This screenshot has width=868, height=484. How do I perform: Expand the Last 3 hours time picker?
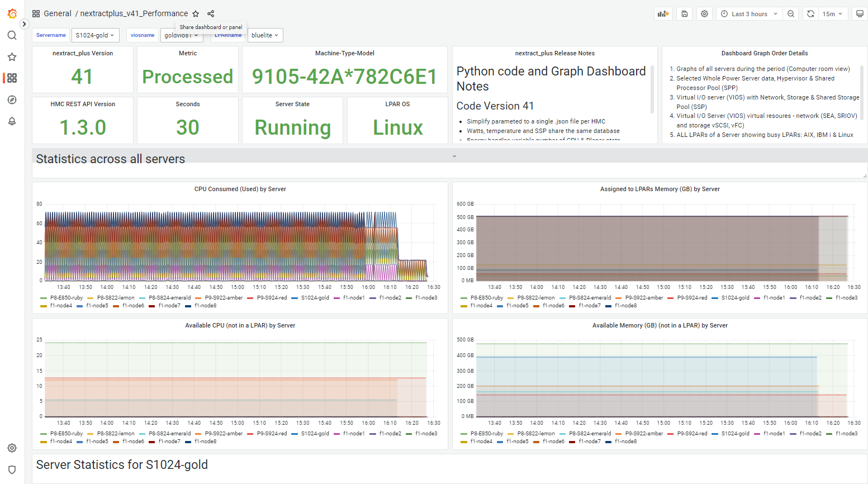pyautogui.click(x=749, y=14)
